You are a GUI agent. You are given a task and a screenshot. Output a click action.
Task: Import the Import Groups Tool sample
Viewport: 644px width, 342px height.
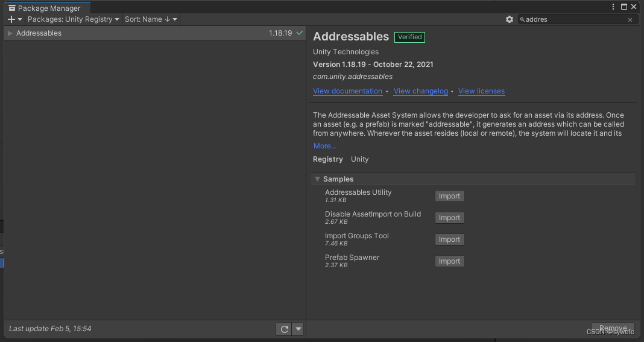[x=450, y=239]
